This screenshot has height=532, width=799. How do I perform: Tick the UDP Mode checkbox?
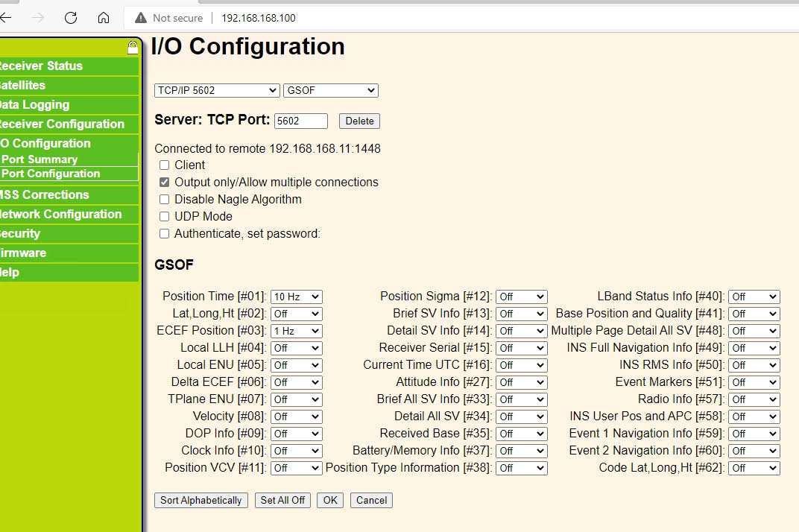click(164, 217)
